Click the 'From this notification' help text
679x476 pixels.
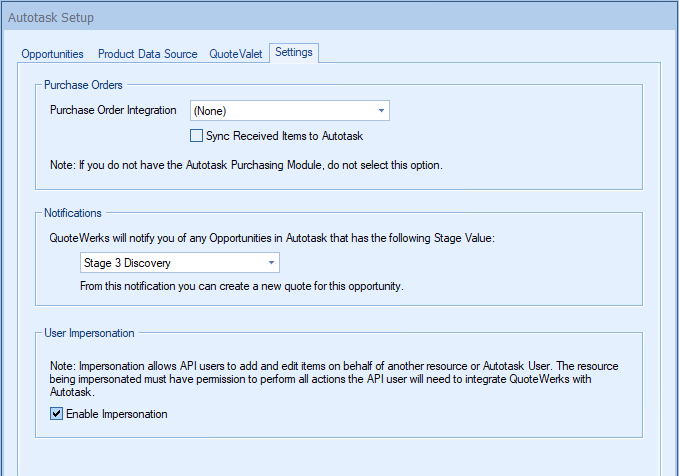click(239, 287)
